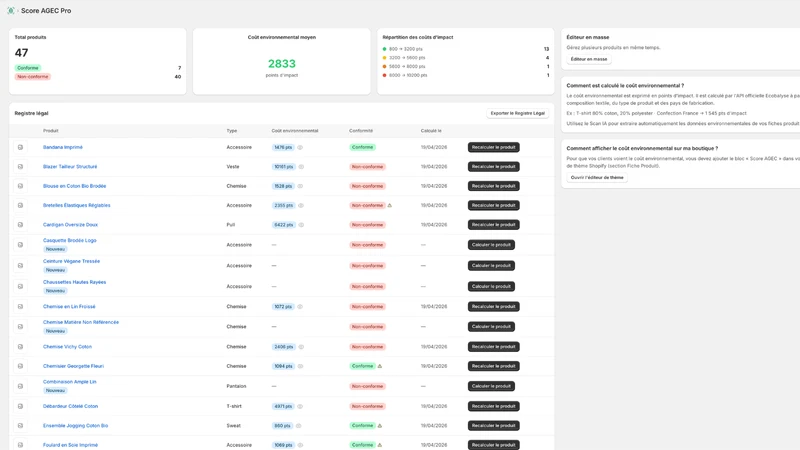
Task: Click the 10161 pts cost badge
Action: coord(283,167)
